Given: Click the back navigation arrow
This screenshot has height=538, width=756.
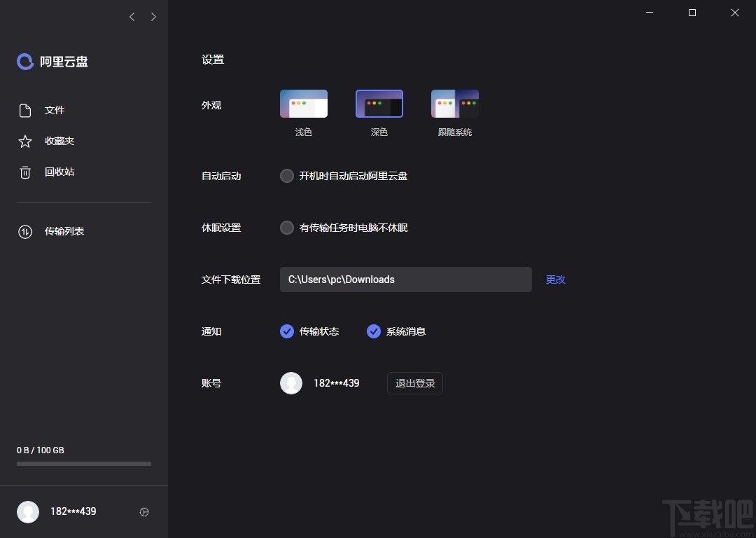Looking at the screenshot, I should (132, 17).
